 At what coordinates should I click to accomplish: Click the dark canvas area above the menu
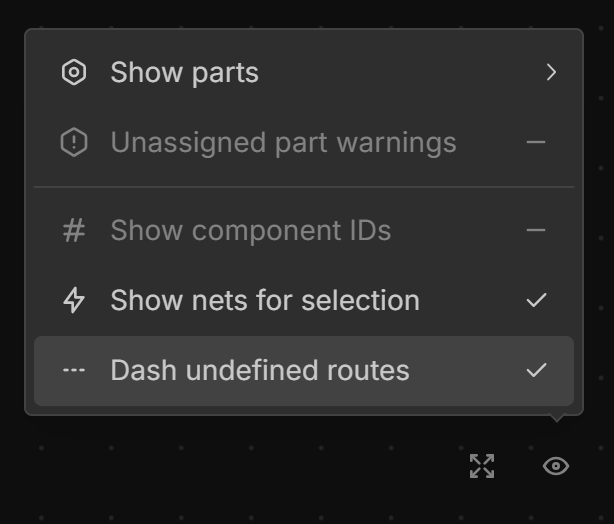tap(300, 12)
